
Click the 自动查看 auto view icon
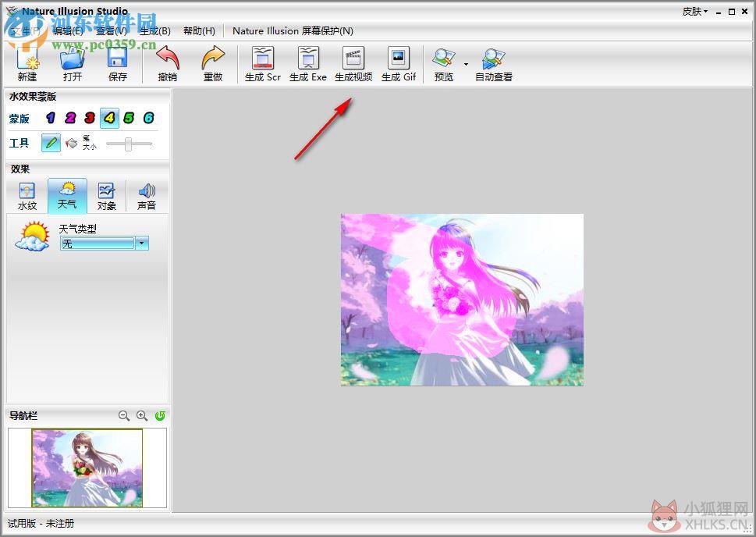point(494,64)
